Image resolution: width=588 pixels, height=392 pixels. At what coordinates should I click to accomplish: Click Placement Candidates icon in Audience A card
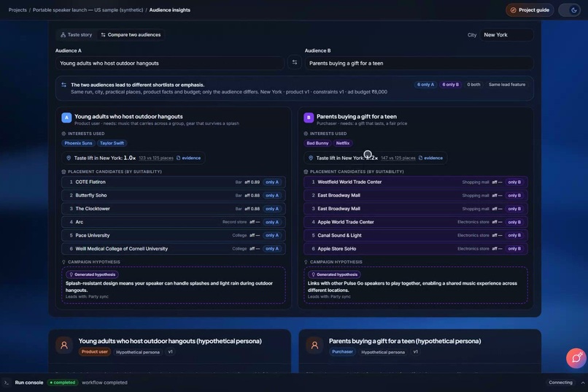[x=63, y=172]
